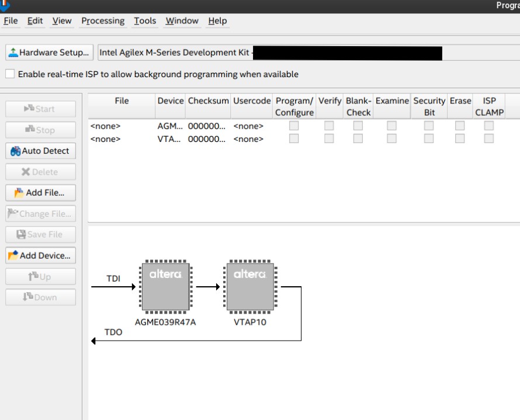Open the Tools menu
The width and height of the screenshot is (520, 420).
145,21
